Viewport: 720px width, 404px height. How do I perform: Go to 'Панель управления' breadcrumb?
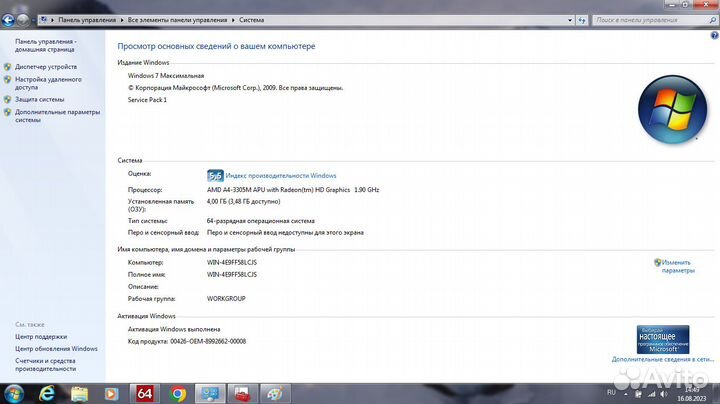tap(87, 20)
